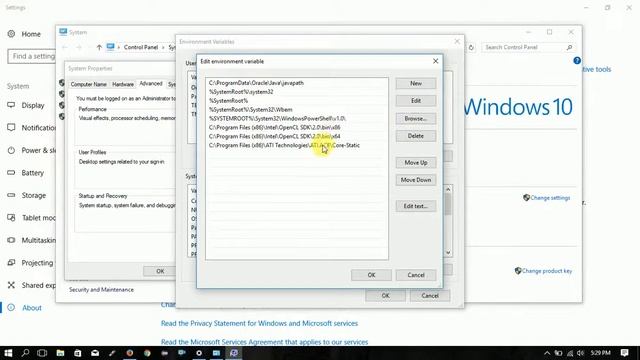Screen dimensions: 640x360
Task: Select the WindowsPowerShell\v1.0\ path entry
Action: coord(297,118)
